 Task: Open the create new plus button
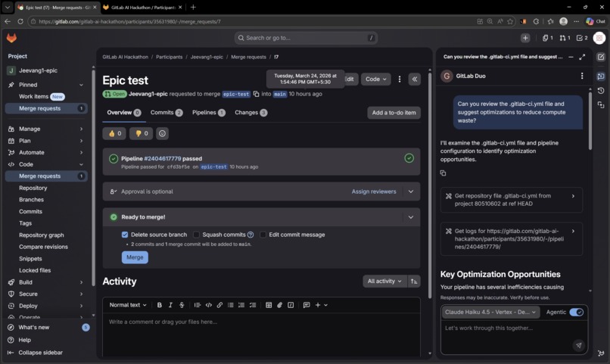tap(525, 38)
